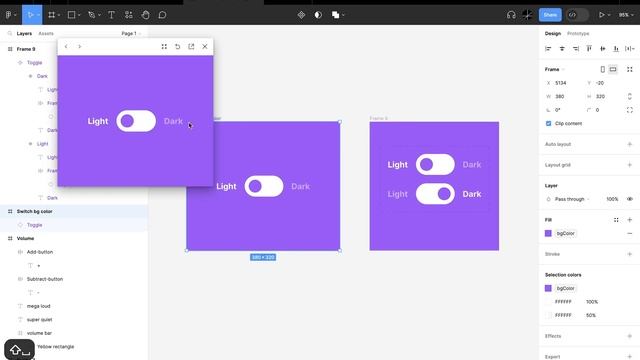Click Align top icon
This screenshot has width=640, height=360.
(589, 49)
